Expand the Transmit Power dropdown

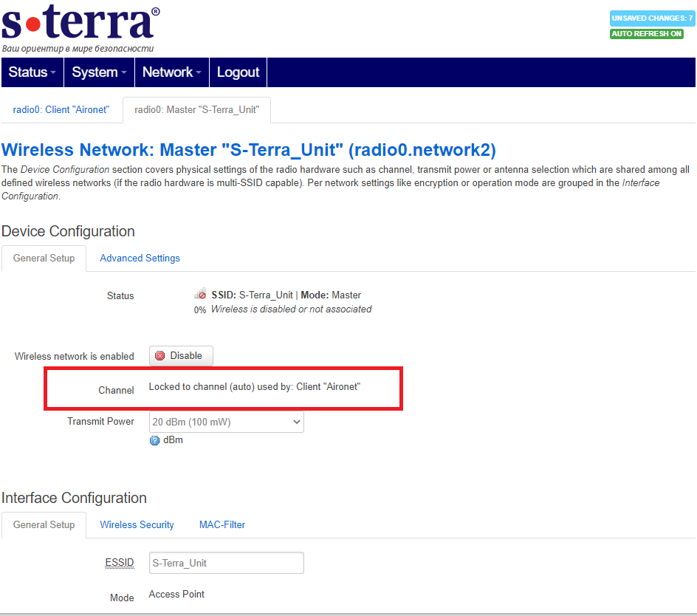pyautogui.click(x=227, y=422)
